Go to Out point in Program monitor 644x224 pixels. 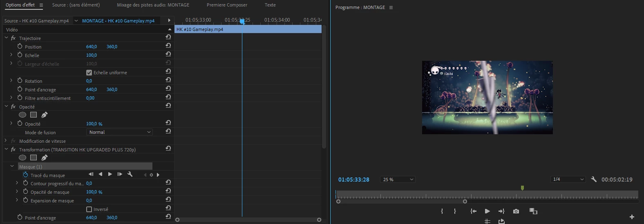click(501, 211)
